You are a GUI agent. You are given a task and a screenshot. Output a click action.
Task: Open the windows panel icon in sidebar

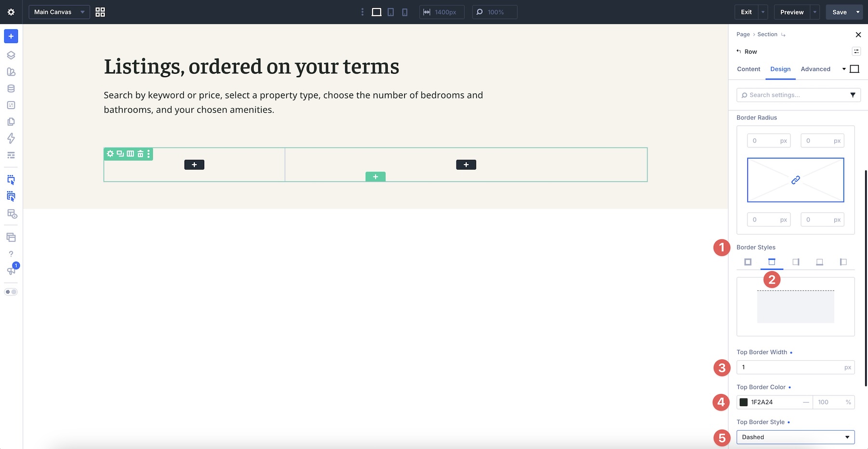[x=11, y=238]
